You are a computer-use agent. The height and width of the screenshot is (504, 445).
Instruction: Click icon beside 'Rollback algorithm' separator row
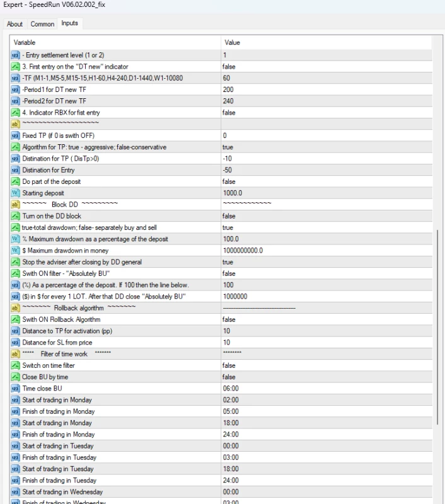tap(16, 308)
